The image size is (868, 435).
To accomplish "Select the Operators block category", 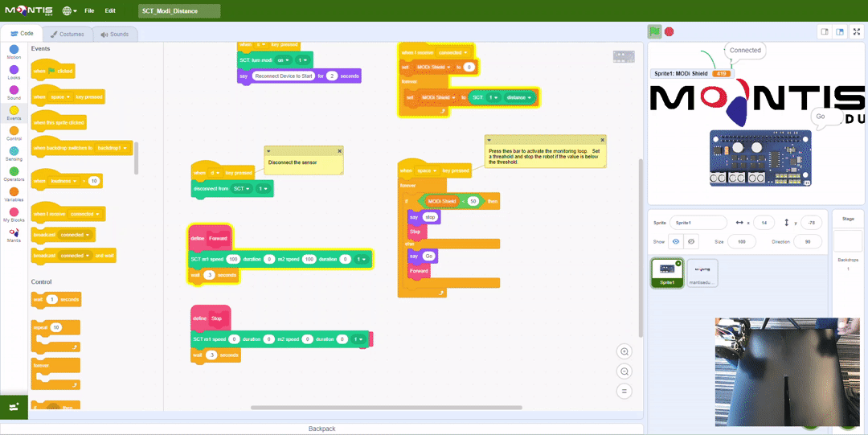I will click(x=14, y=174).
